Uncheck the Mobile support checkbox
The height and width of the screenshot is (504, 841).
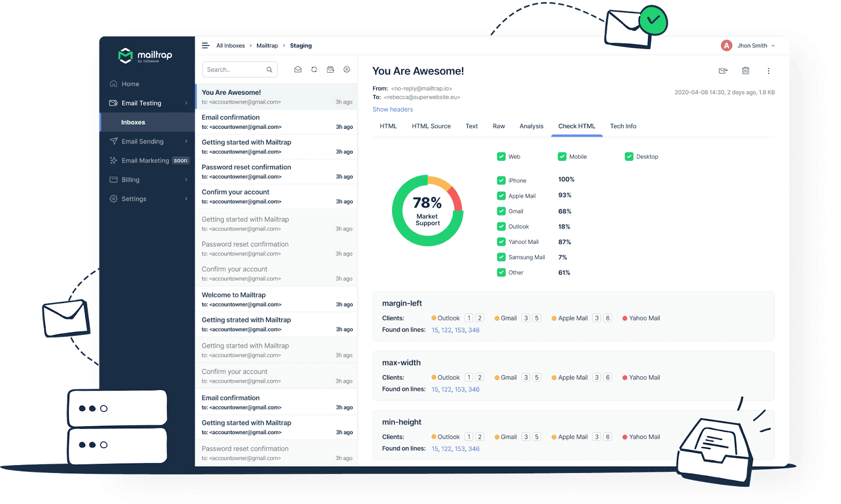coord(562,156)
